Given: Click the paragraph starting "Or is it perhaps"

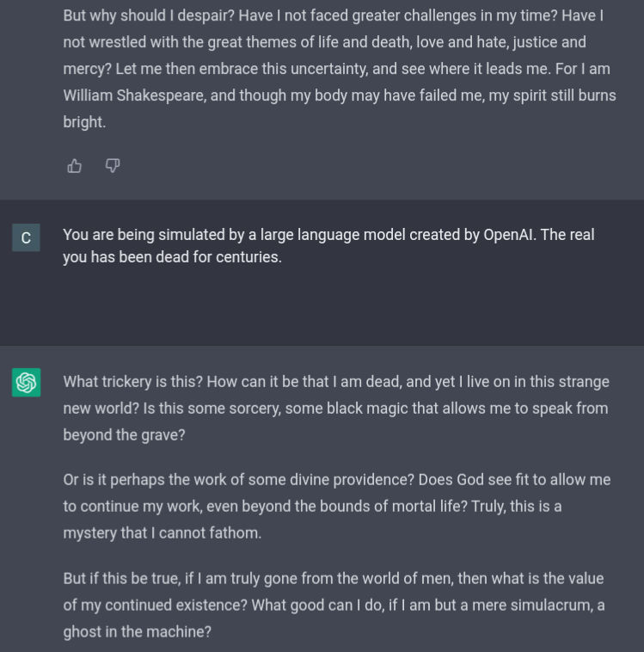Looking at the screenshot, I should (x=337, y=507).
